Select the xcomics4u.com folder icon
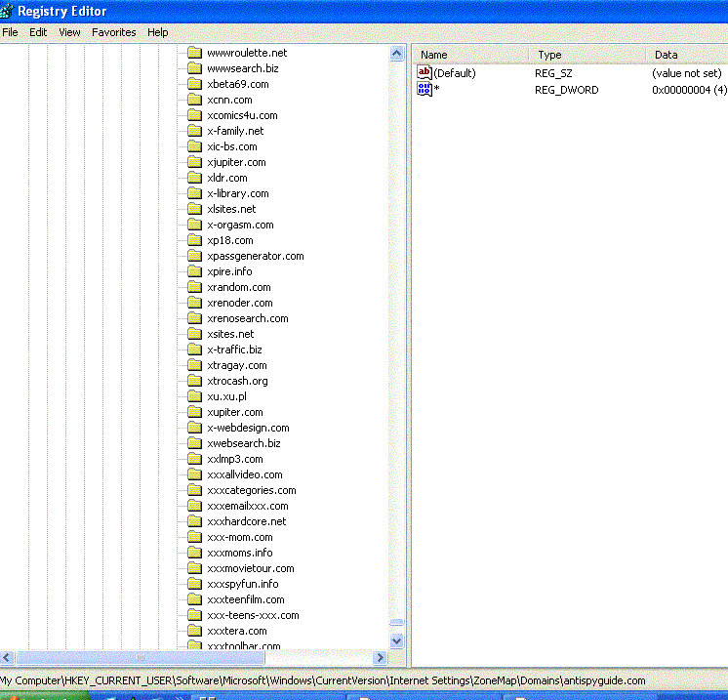This screenshot has width=728, height=700. pos(194,115)
